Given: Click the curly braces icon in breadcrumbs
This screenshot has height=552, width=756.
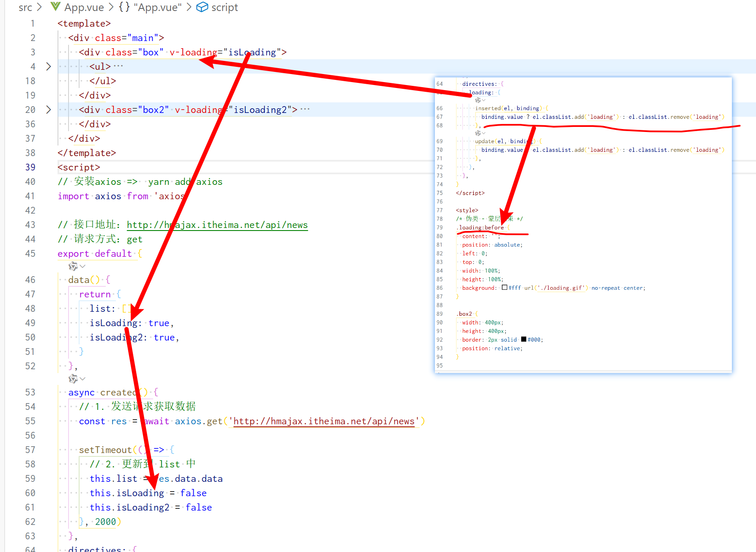Looking at the screenshot, I should coord(124,7).
